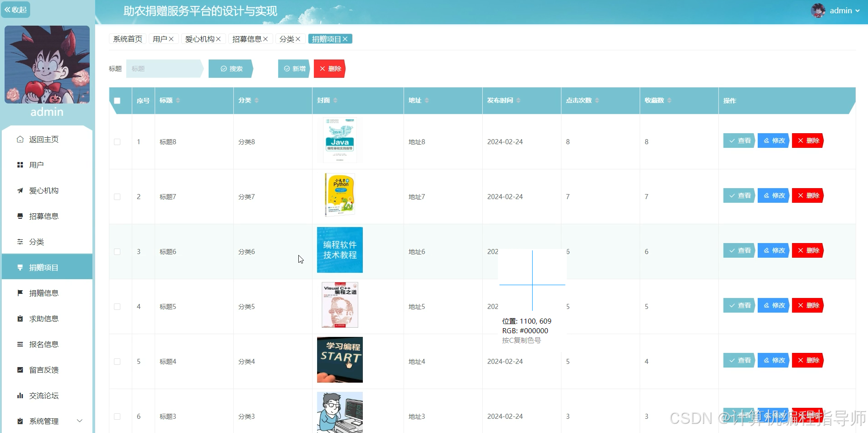Click 删除 for row 标题7
Viewport: 868px width, 433px height.
point(808,195)
